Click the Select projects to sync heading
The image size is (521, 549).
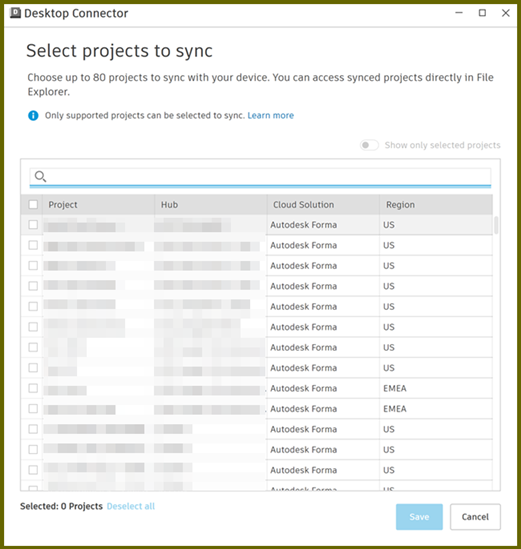[x=119, y=51]
